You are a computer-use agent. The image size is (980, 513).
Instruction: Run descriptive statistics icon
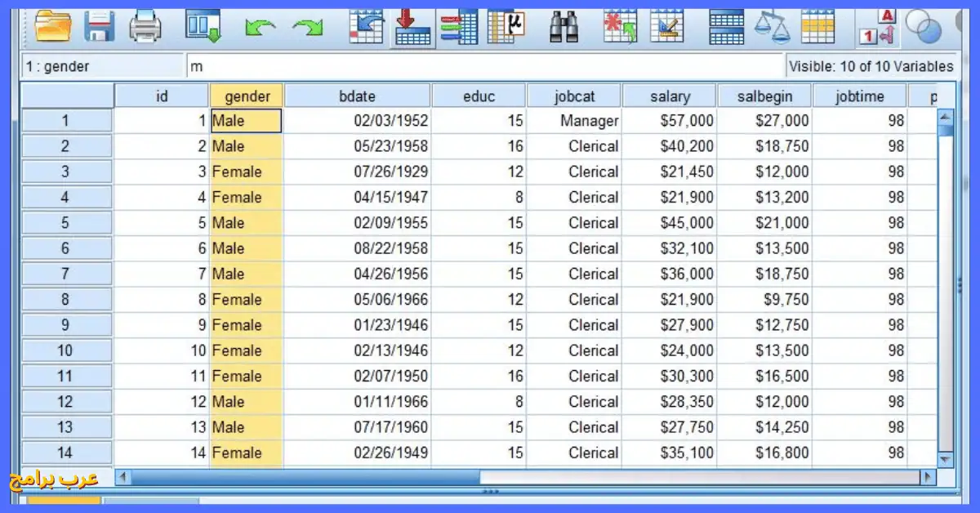tap(506, 28)
